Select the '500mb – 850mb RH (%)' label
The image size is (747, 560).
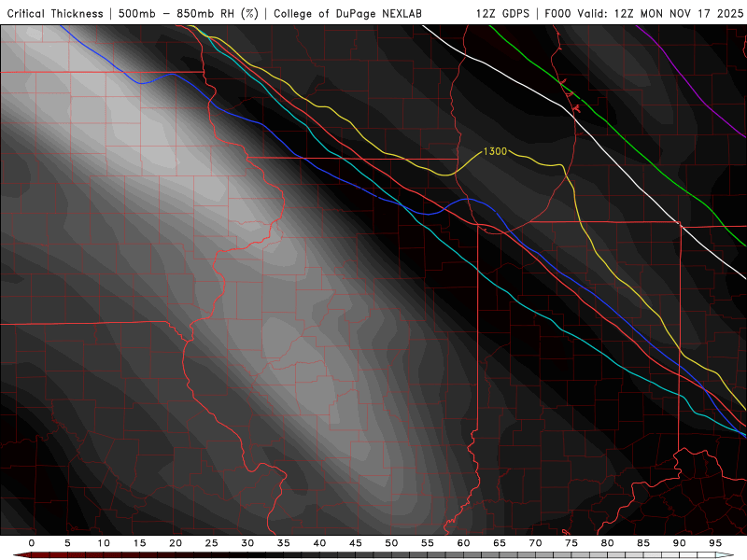click(x=189, y=14)
